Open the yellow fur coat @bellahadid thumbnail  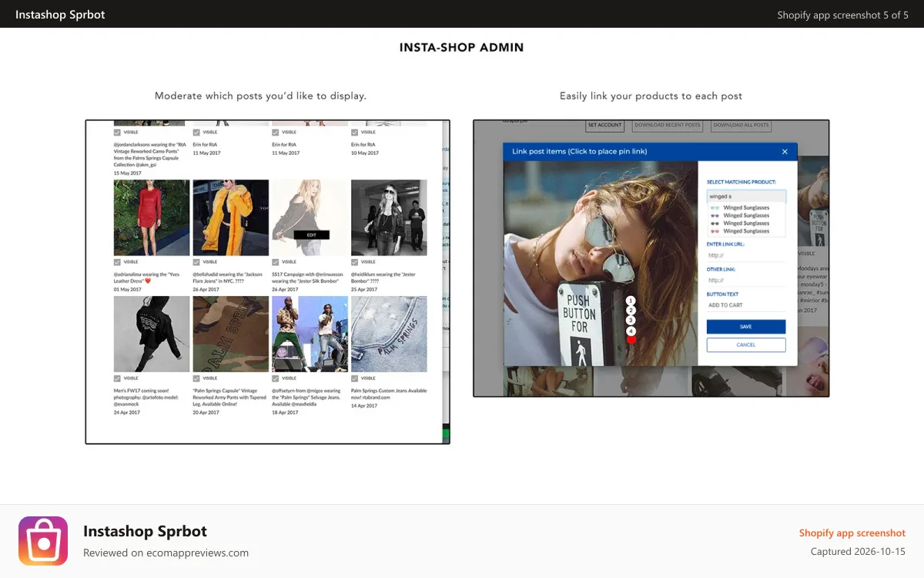click(x=231, y=218)
